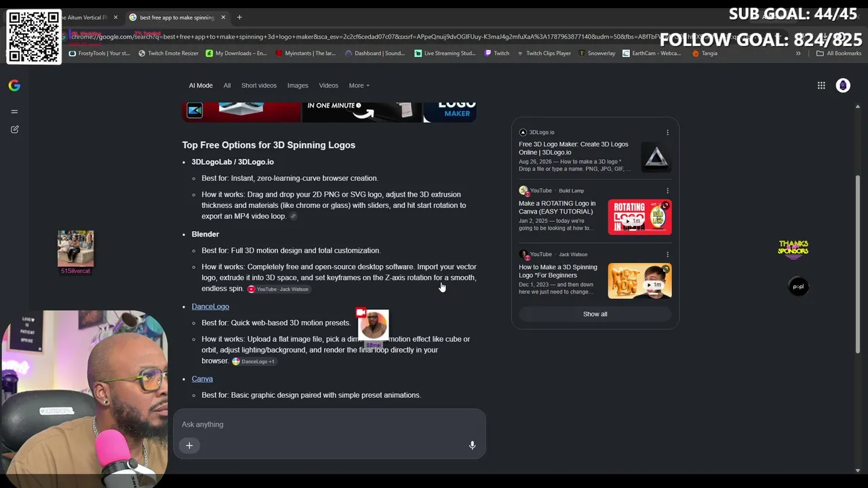
Task: Click the Ask anything input field
Action: pos(329,424)
